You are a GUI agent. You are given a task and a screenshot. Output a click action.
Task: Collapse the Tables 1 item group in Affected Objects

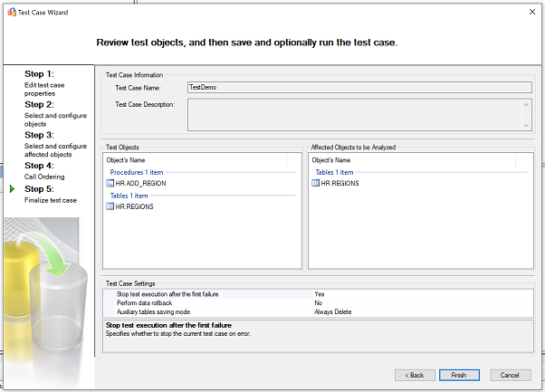(336, 171)
